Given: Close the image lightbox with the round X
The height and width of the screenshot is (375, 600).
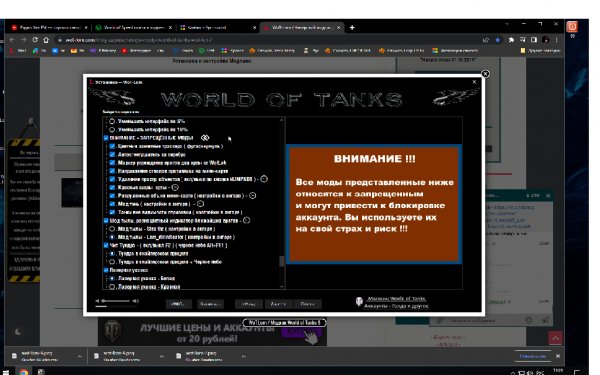Looking at the screenshot, I should (x=485, y=74).
